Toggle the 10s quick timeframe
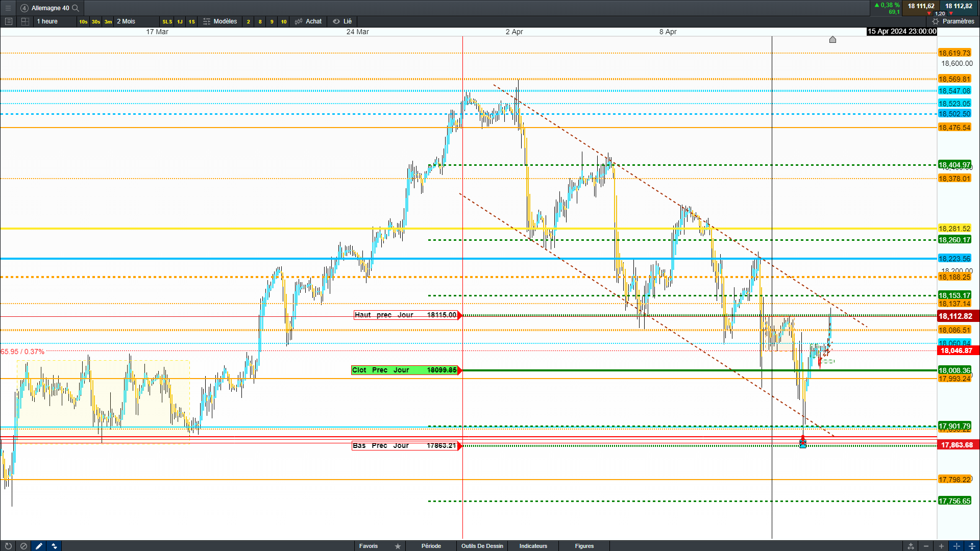980x551 pixels. 83,21
